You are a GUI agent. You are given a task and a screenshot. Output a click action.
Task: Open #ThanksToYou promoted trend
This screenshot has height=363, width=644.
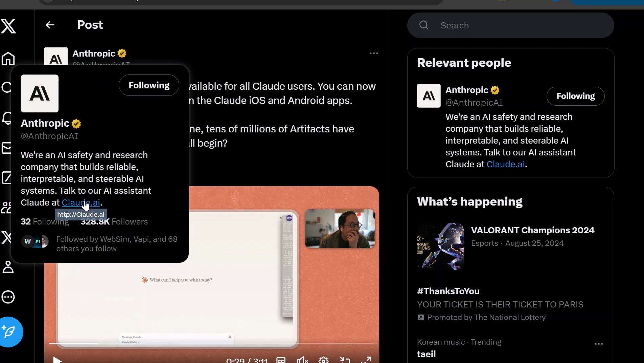click(x=448, y=291)
